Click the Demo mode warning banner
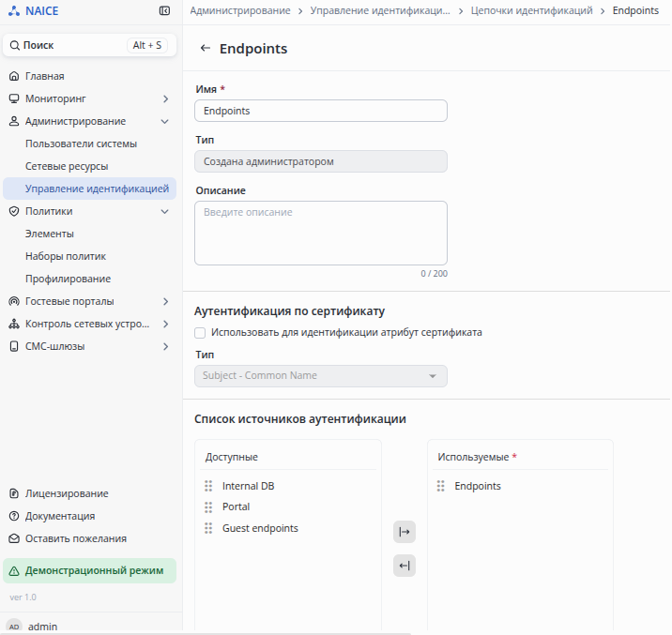672x635 pixels. [90, 570]
